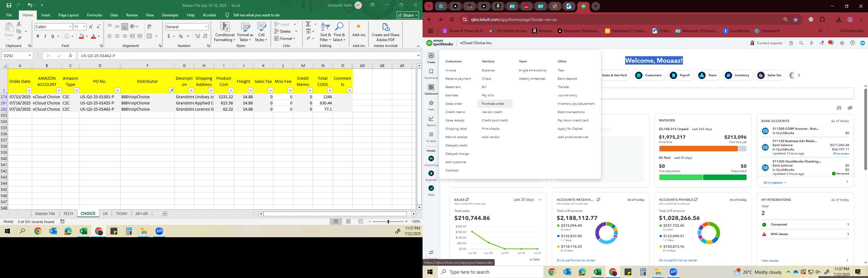Click the Excel zoom in plus button
868x278 pixels.
[x=406, y=221]
